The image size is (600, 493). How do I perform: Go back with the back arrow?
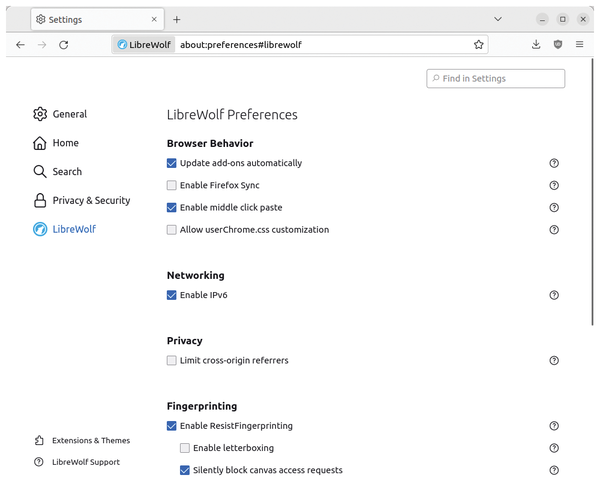21,45
